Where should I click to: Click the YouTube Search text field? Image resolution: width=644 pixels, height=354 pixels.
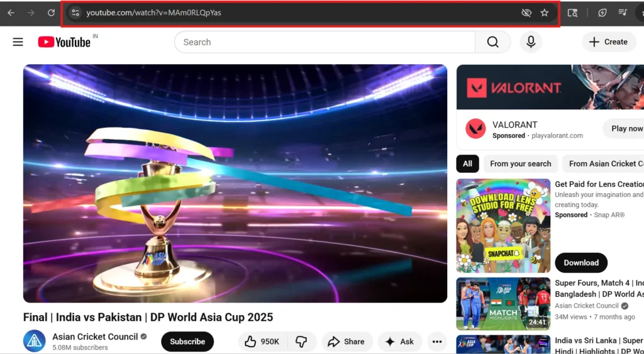click(325, 42)
